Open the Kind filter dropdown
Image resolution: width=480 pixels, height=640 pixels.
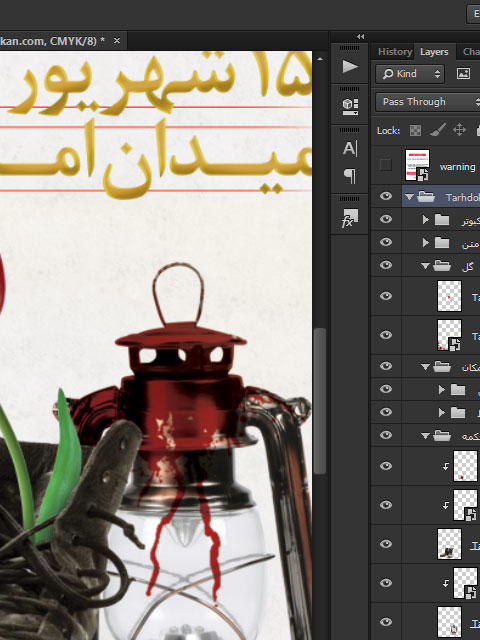pos(410,74)
